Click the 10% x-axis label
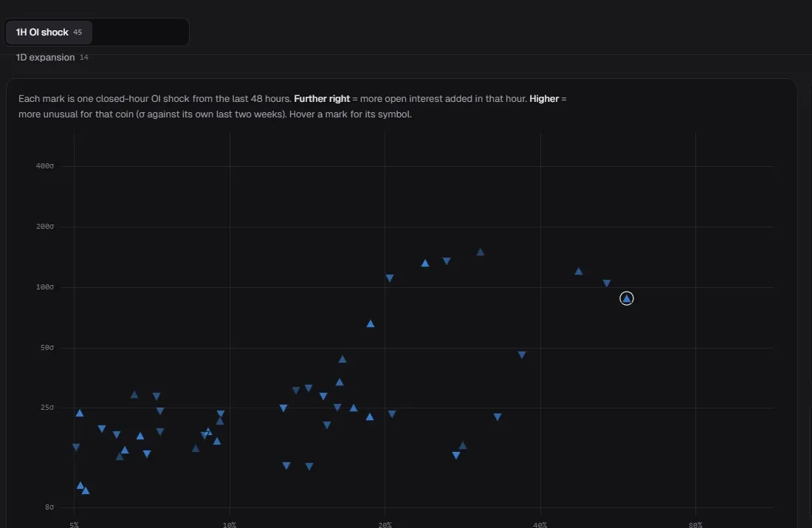 [230, 525]
